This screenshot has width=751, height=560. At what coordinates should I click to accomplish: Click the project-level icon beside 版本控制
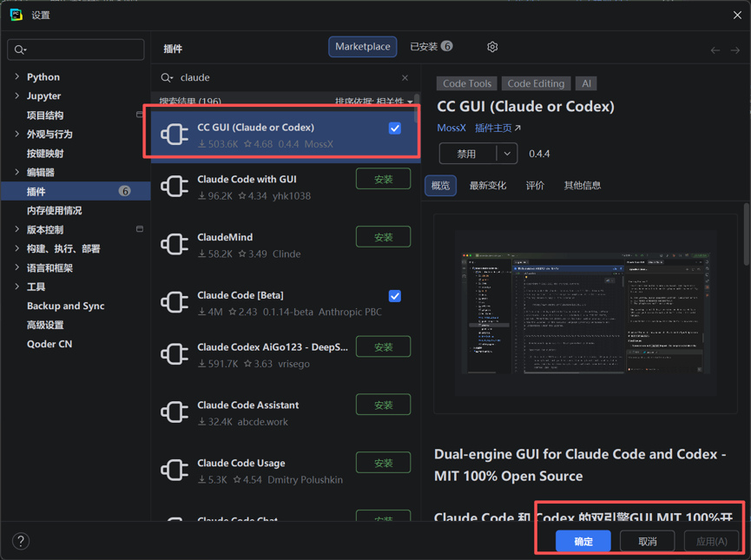[140, 229]
